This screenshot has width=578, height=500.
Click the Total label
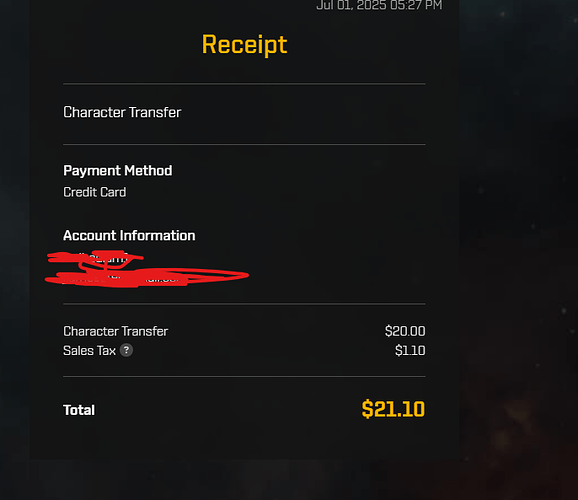pos(79,410)
